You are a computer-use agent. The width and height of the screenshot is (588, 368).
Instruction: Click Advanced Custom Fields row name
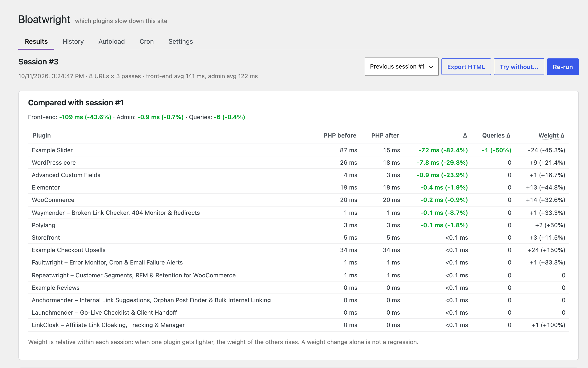point(66,175)
